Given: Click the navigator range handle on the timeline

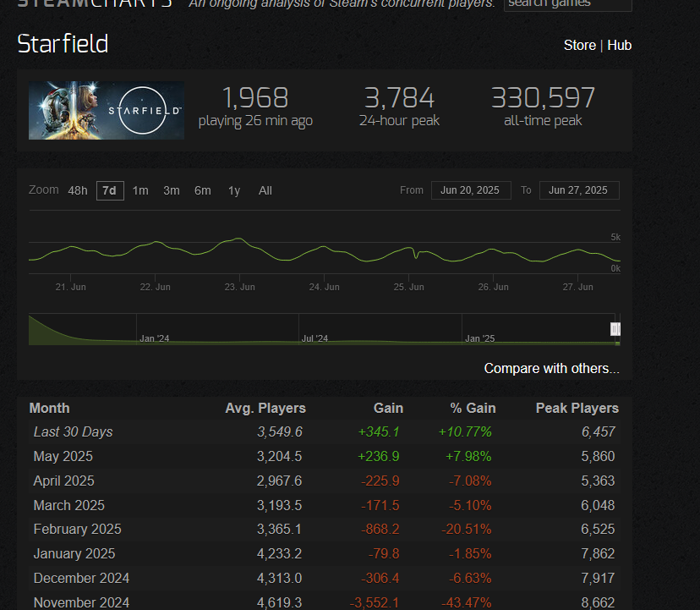Looking at the screenshot, I should coord(615,329).
